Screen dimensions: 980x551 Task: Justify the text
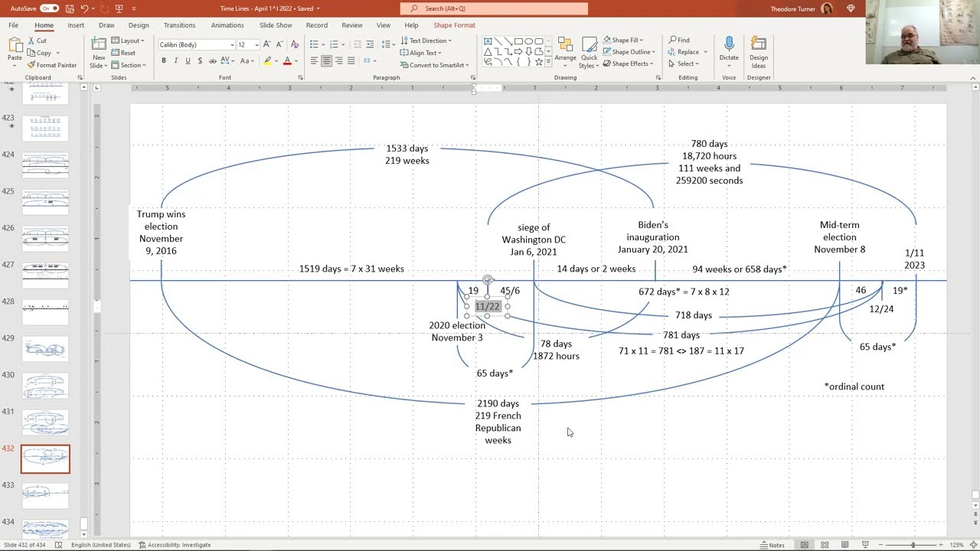tap(351, 60)
